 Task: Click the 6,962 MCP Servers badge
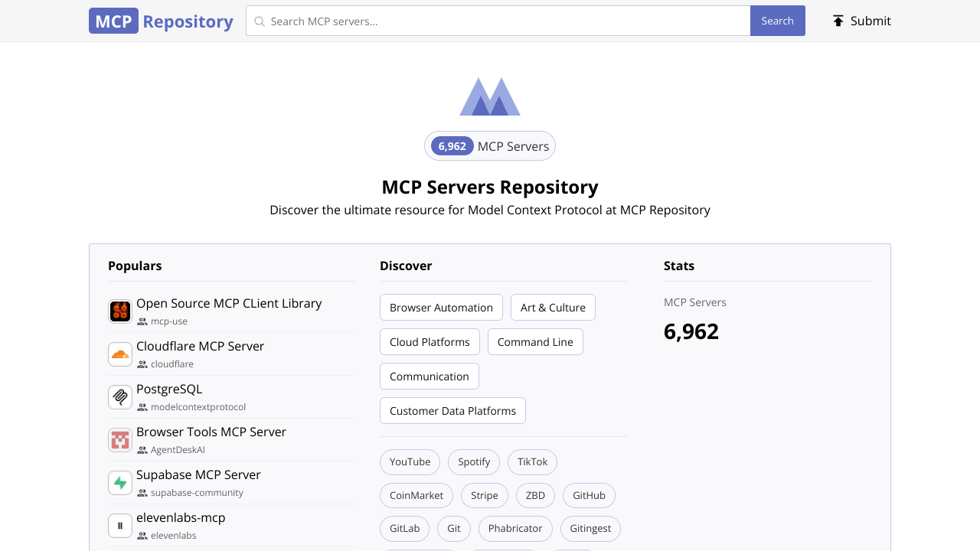coord(490,146)
